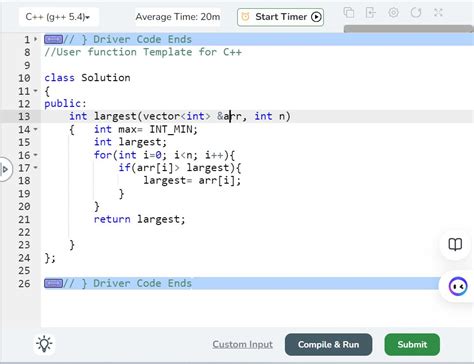Screen dimensions: 474x364
Task: Start the timer
Action: coord(280,17)
